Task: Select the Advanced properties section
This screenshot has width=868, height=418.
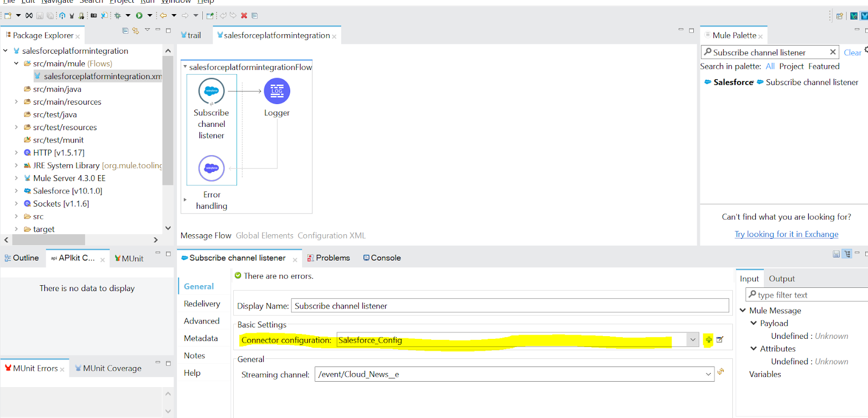Action: pyautogui.click(x=201, y=321)
